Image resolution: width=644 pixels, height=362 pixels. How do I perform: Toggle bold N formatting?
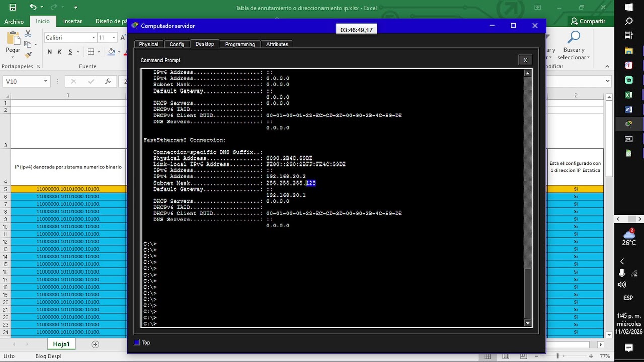click(x=49, y=52)
